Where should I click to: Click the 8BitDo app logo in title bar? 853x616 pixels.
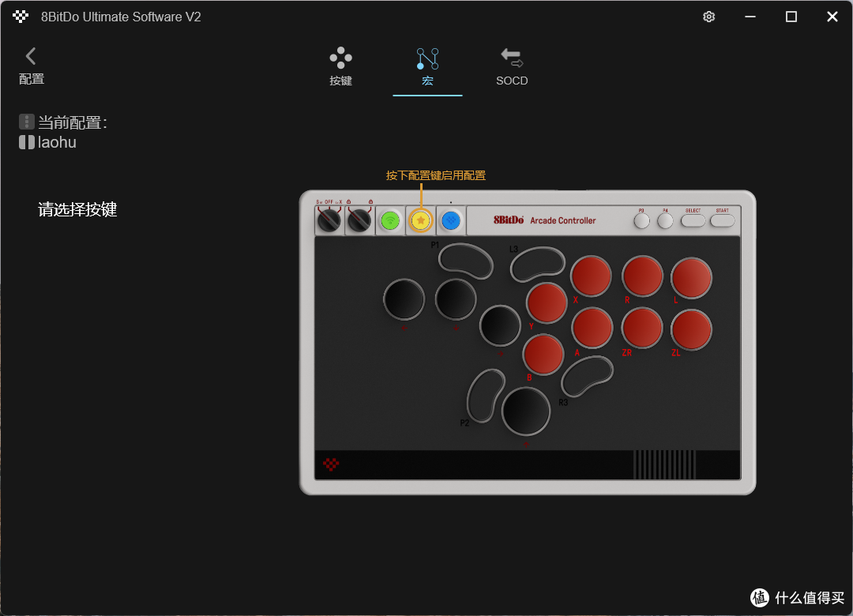[21, 17]
